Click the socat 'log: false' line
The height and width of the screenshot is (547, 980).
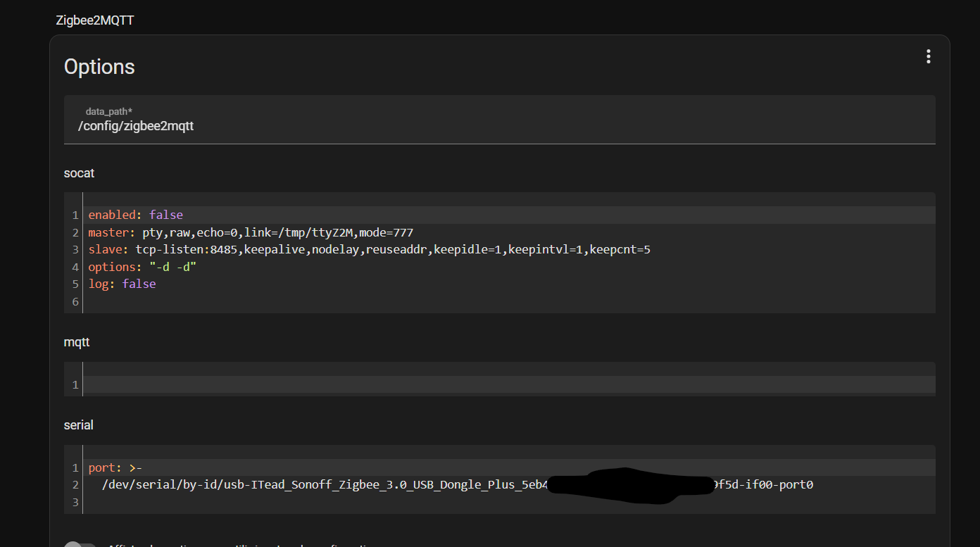click(x=122, y=284)
